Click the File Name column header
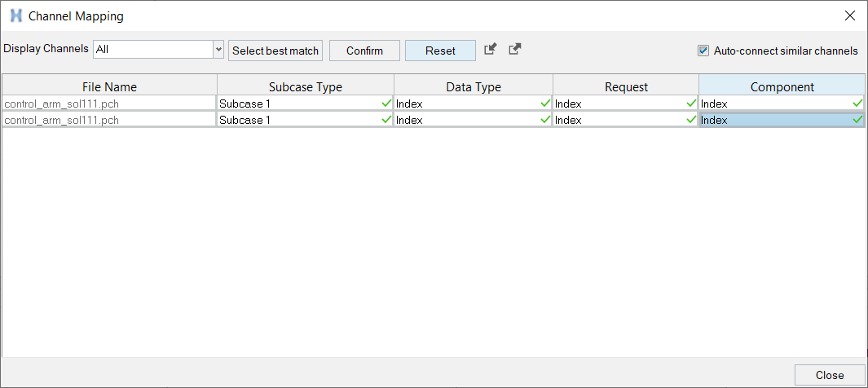 [109, 87]
